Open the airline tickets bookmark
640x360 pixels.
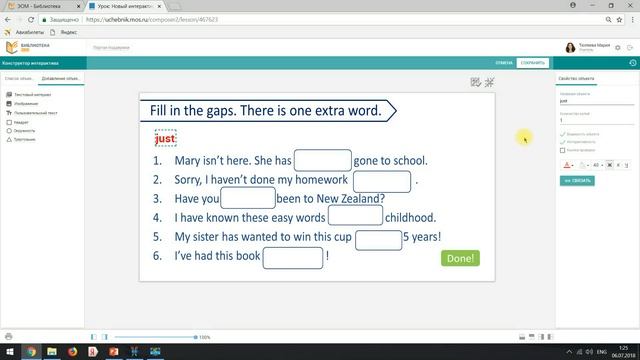tap(24, 32)
